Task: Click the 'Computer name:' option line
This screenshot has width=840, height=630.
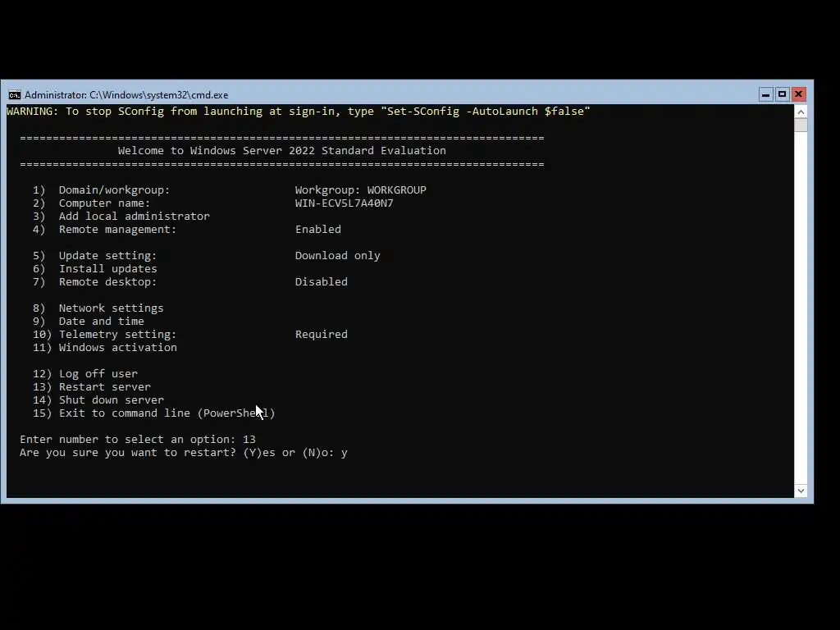Action: (92, 203)
